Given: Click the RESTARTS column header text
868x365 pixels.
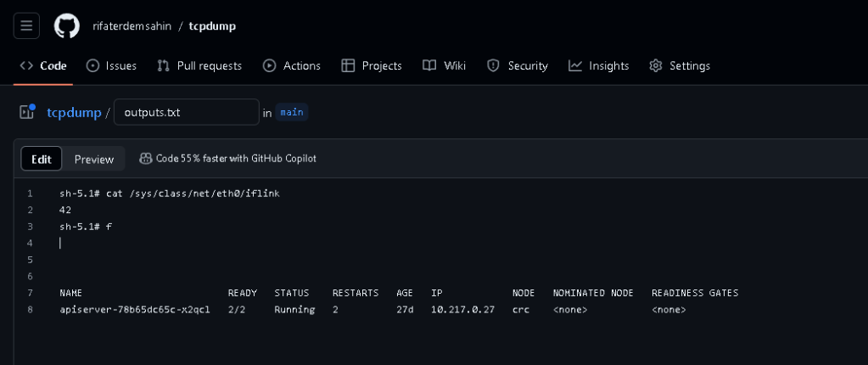Looking at the screenshot, I should pos(356,293).
